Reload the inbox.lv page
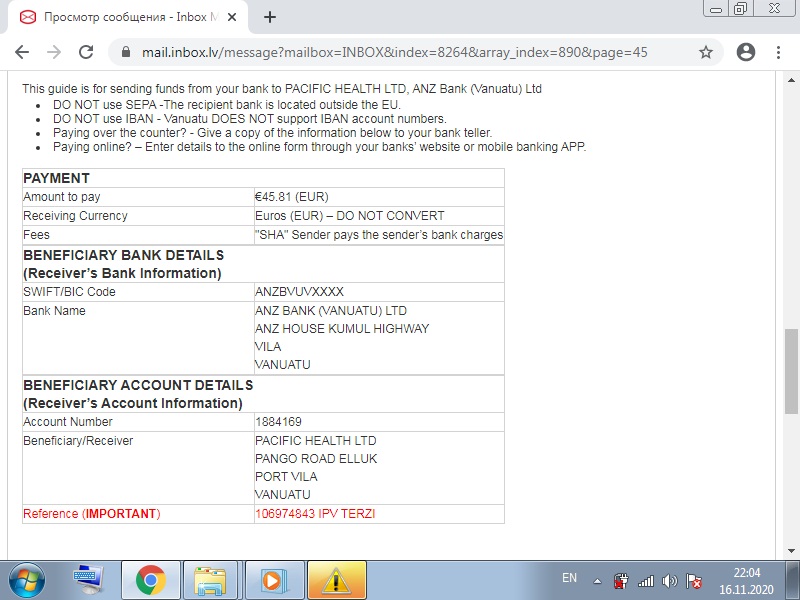 pyautogui.click(x=86, y=52)
